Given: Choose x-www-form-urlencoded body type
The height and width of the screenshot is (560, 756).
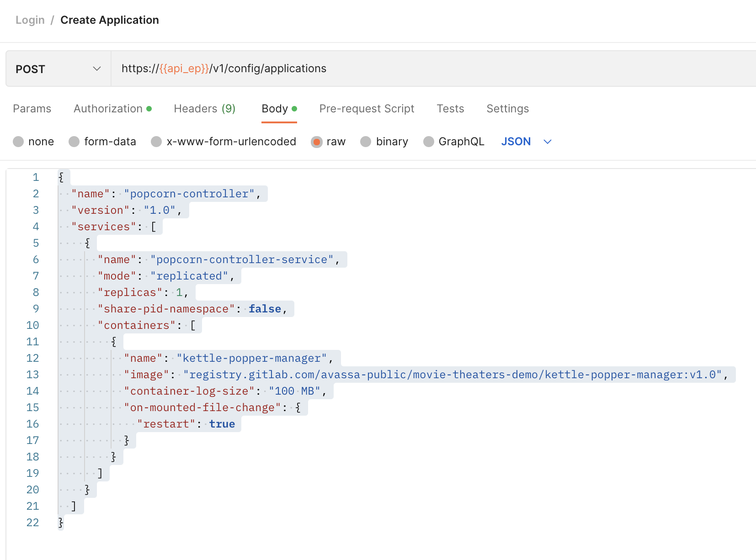Looking at the screenshot, I should [156, 142].
